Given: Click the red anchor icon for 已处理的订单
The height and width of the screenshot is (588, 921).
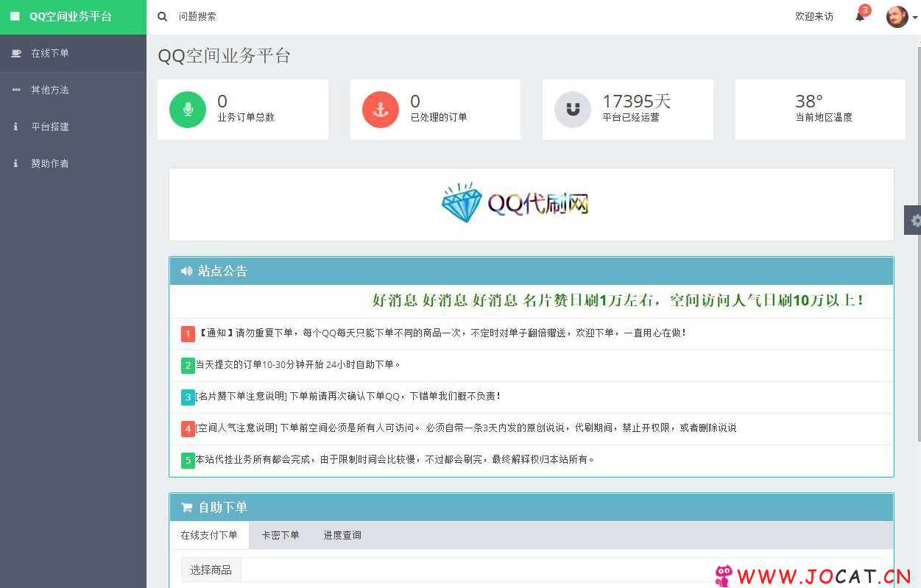Looking at the screenshot, I should 381,110.
